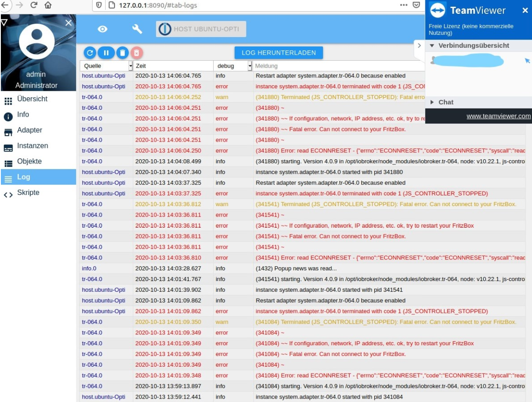This screenshot has height=402, width=532.
Task: Go forward using browser forward arrow
Action: 19,4
